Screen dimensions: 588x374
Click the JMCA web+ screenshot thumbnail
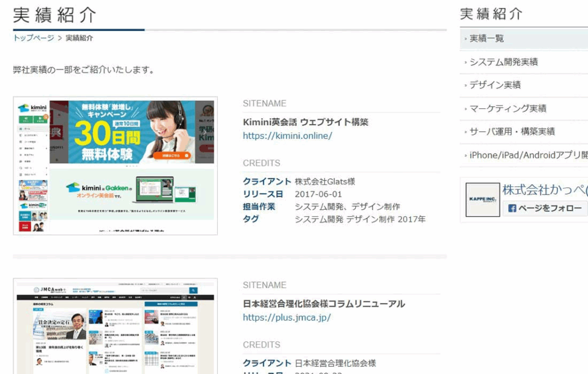[115, 326]
